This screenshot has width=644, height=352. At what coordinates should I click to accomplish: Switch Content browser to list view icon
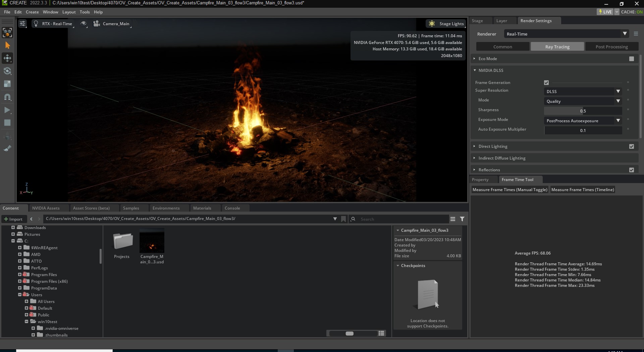pos(381,333)
